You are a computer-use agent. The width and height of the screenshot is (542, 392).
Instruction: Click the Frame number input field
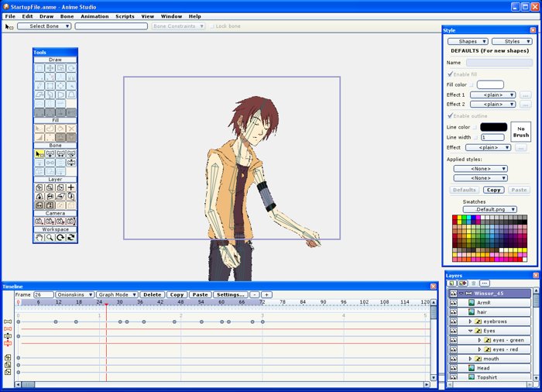[43, 295]
